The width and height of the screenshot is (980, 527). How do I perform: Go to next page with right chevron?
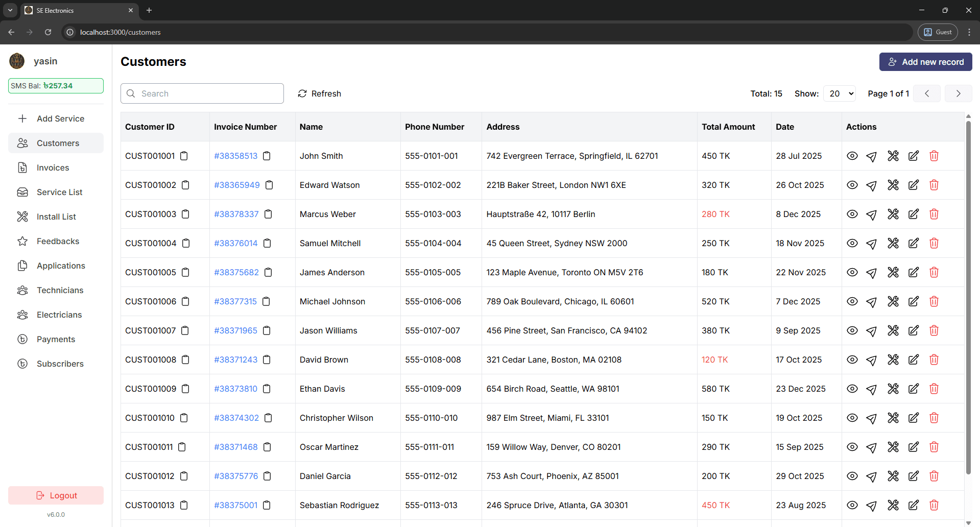tap(958, 93)
